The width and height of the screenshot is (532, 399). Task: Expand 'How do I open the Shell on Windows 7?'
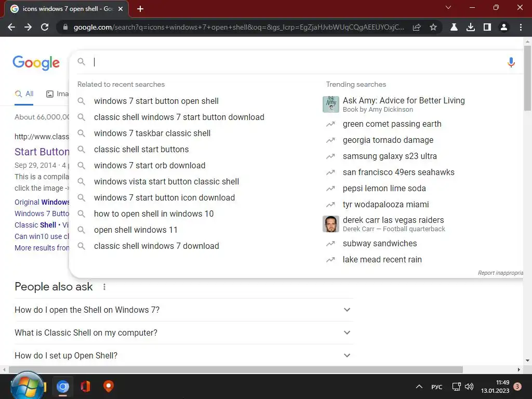click(x=183, y=310)
